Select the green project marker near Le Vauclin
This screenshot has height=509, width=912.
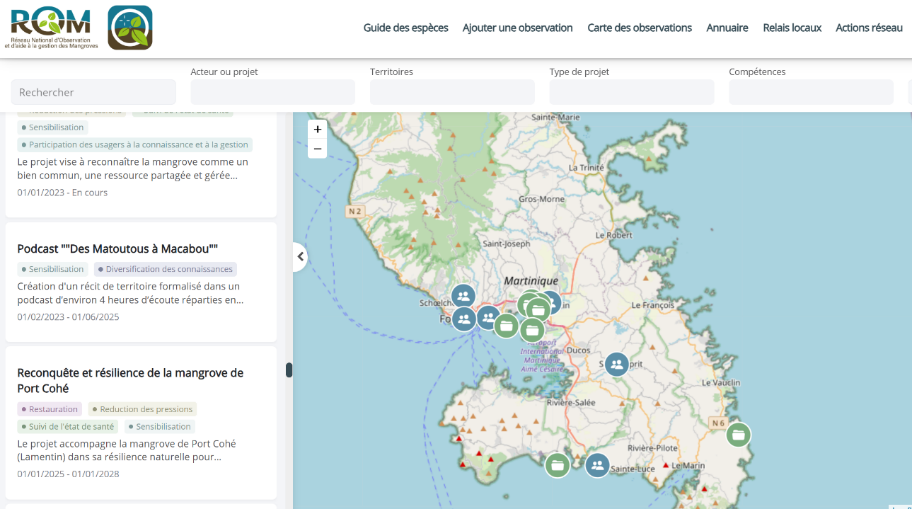tap(738, 434)
